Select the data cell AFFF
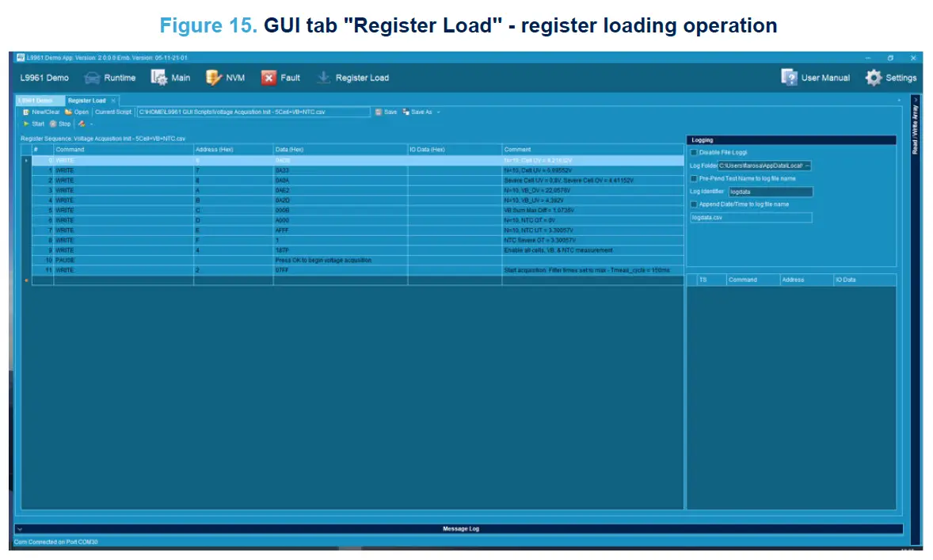This screenshot has height=560, width=933. pyautogui.click(x=341, y=230)
